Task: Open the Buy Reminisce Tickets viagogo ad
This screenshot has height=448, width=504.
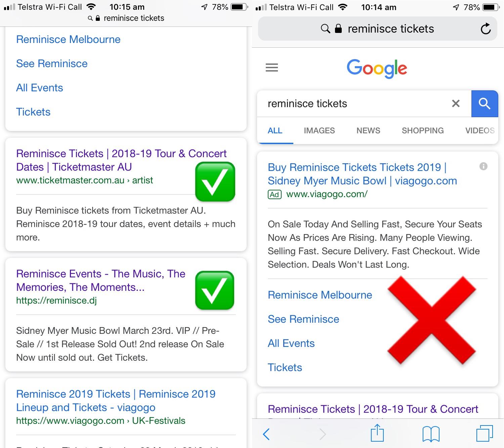Action: 362,174
